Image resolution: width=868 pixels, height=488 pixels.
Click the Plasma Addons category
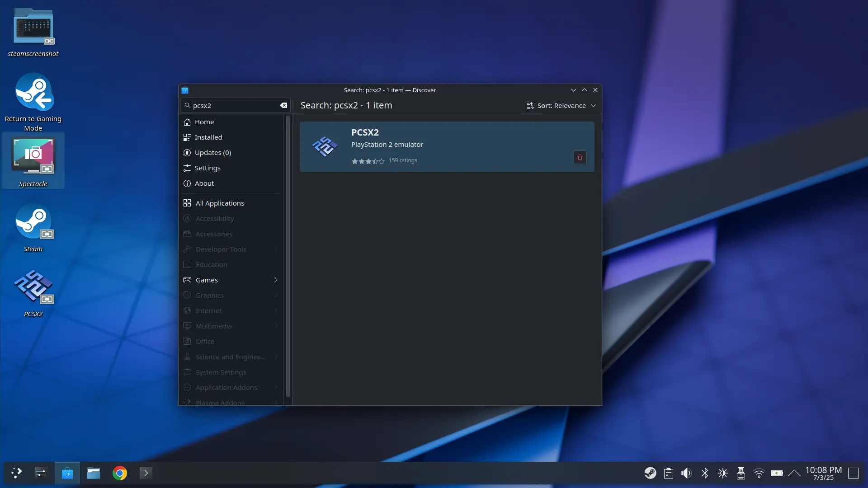pyautogui.click(x=231, y=402)
